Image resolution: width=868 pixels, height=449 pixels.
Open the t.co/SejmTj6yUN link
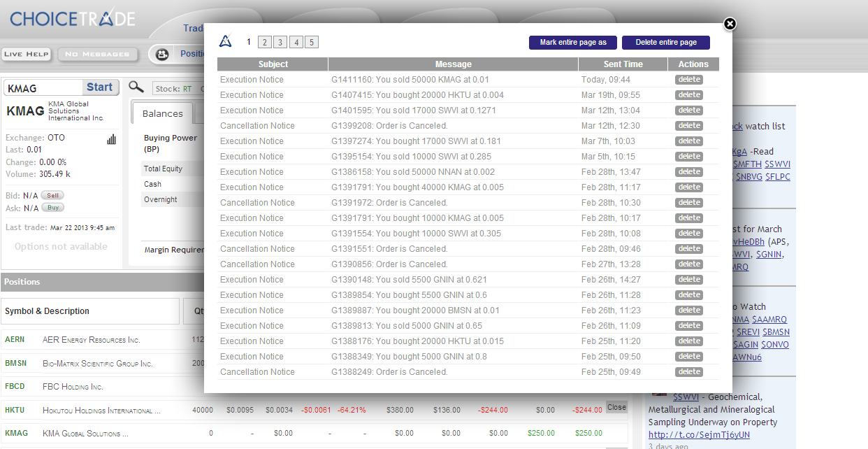point(700,435)
